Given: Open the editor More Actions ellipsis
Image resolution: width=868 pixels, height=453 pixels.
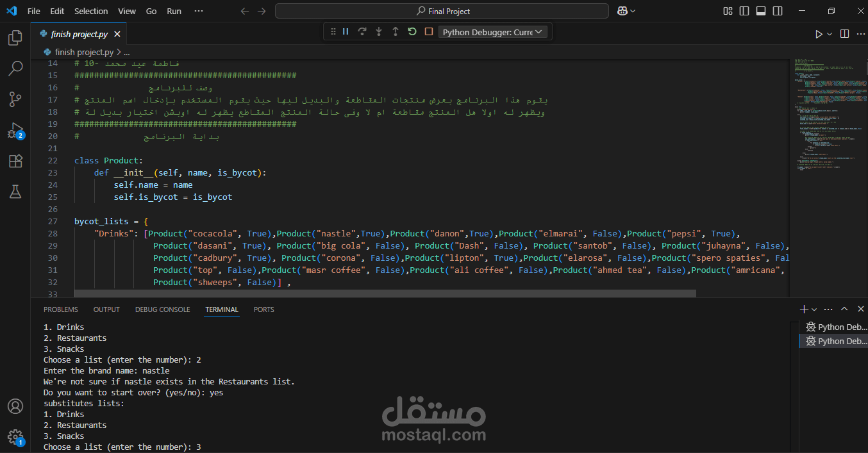Looking at the screenshot, I should (860, 34).
